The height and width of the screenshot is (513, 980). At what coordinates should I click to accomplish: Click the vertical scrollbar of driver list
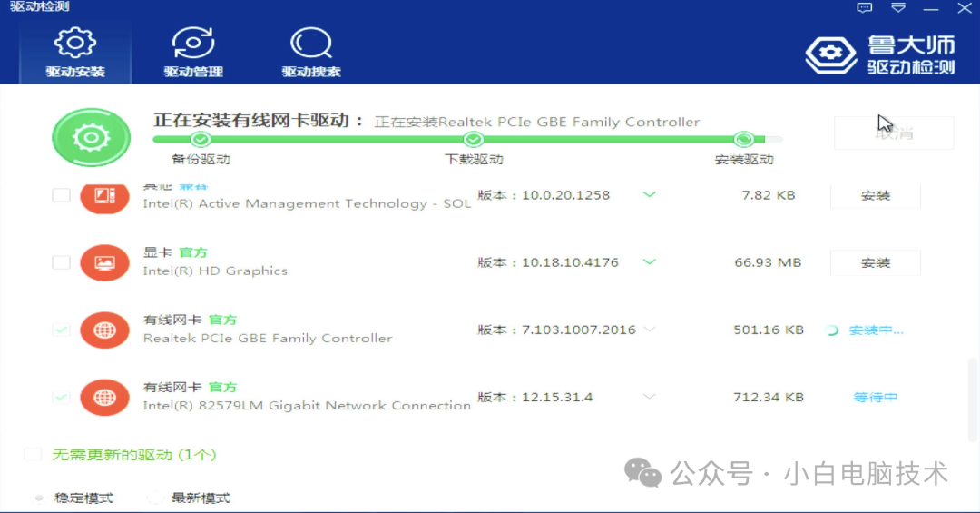[x=973, y=399]
